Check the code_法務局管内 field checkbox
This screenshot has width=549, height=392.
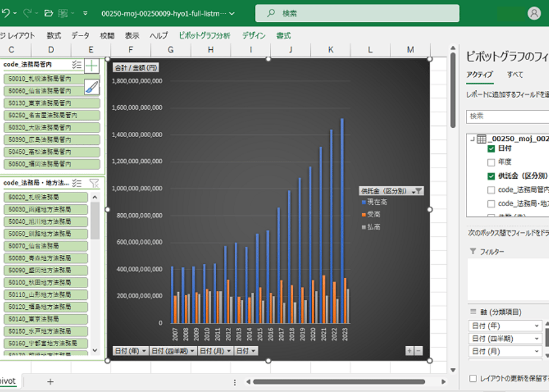click(x=491, y=190)
